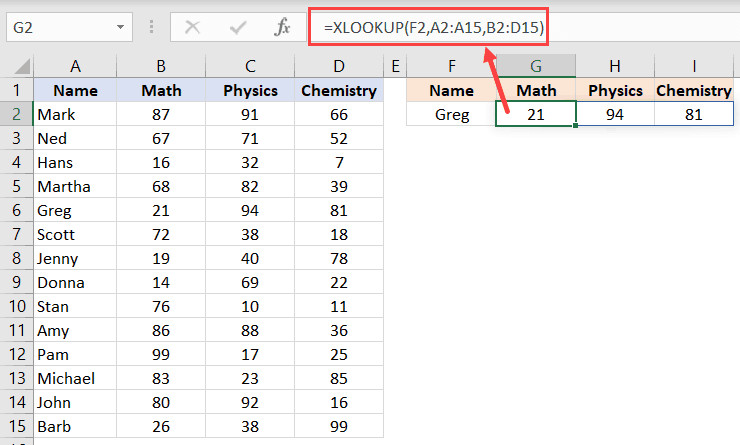The image size is (740, 445).
Task: Select John's Physics score 92
Action: coord(250,402)
